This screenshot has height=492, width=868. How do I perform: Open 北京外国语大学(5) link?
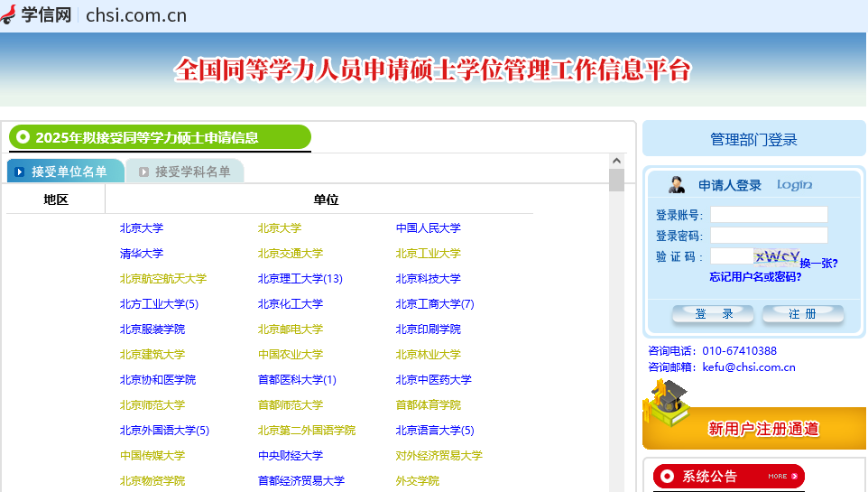[x=164, y=431]
